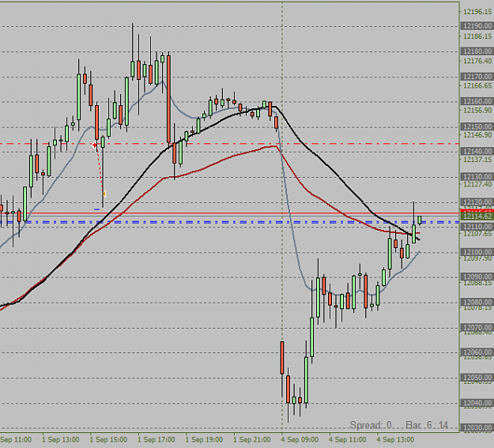The image size is (494, 448).
Task: Click the latest green candle at the right edge
Action: point(420,220)
